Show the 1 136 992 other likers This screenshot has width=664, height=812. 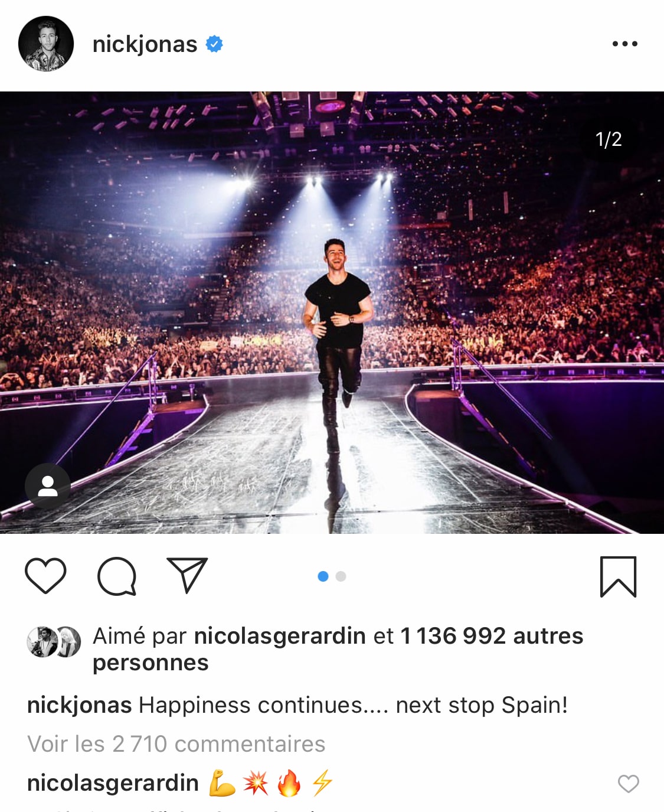coord(491,636)
